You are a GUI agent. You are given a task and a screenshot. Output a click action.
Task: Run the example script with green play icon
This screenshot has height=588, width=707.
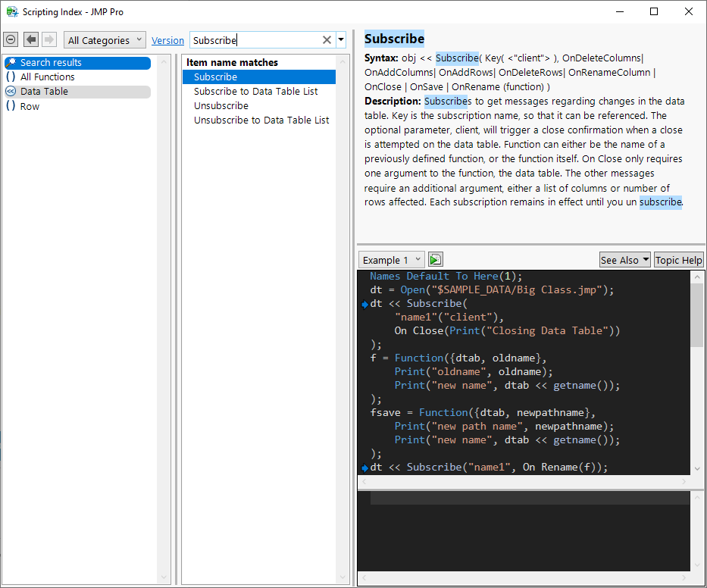435,260
